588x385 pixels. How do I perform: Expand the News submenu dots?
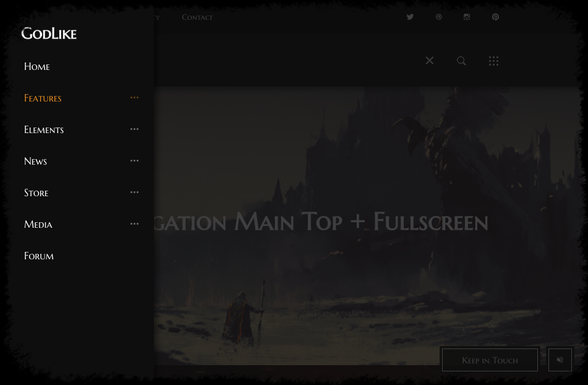click(x=134, y=161)
